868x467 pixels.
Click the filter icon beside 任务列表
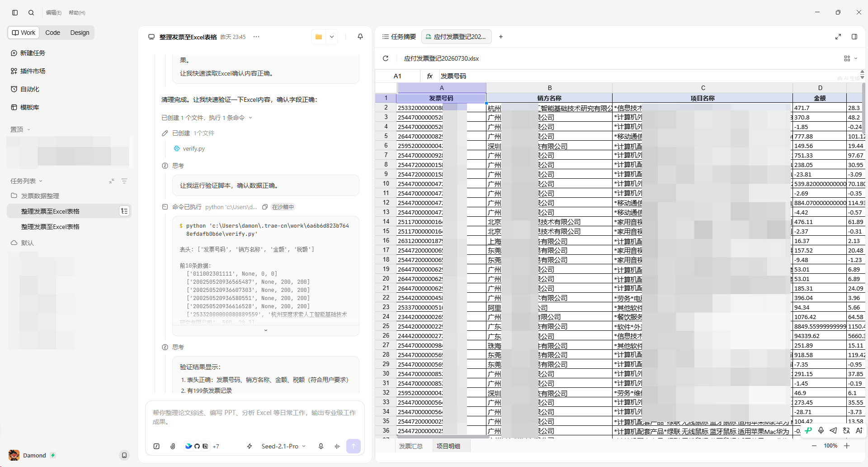(x=124, y=181)
